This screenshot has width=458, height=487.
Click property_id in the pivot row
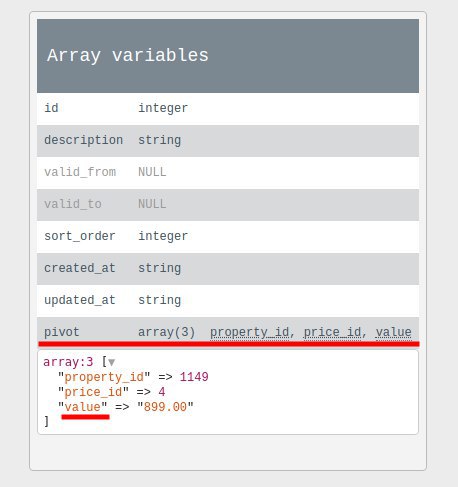tap(249, 332)
